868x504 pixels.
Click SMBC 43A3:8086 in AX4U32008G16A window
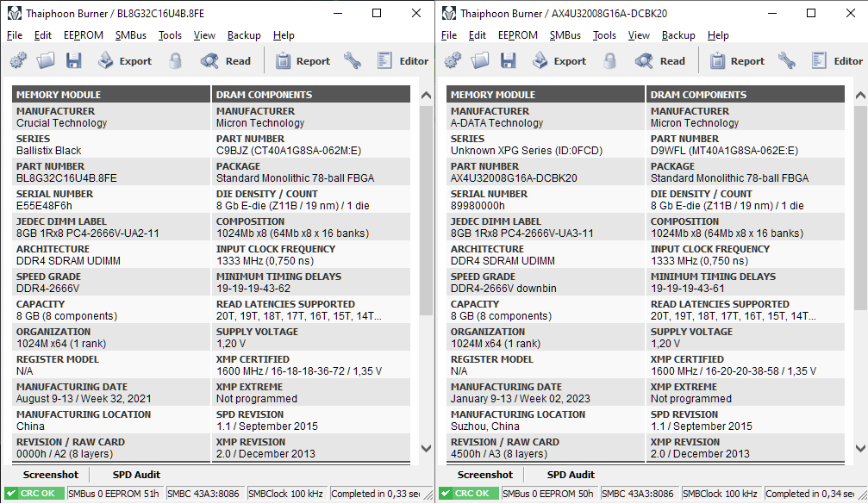(638, 494)
